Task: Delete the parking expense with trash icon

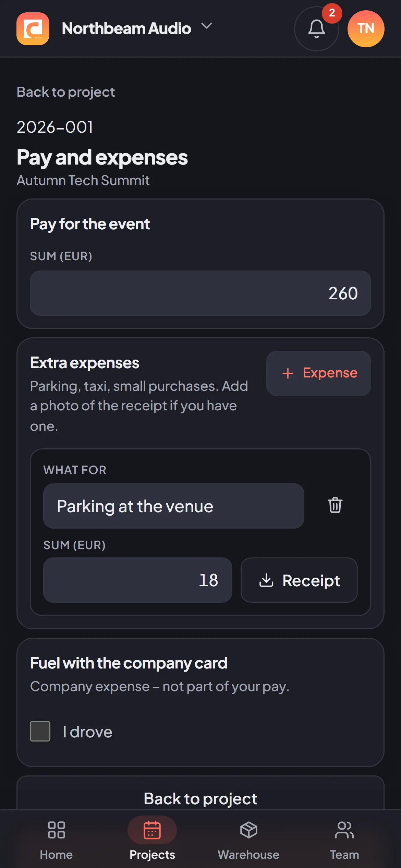Action: click(x=335, y=505)
